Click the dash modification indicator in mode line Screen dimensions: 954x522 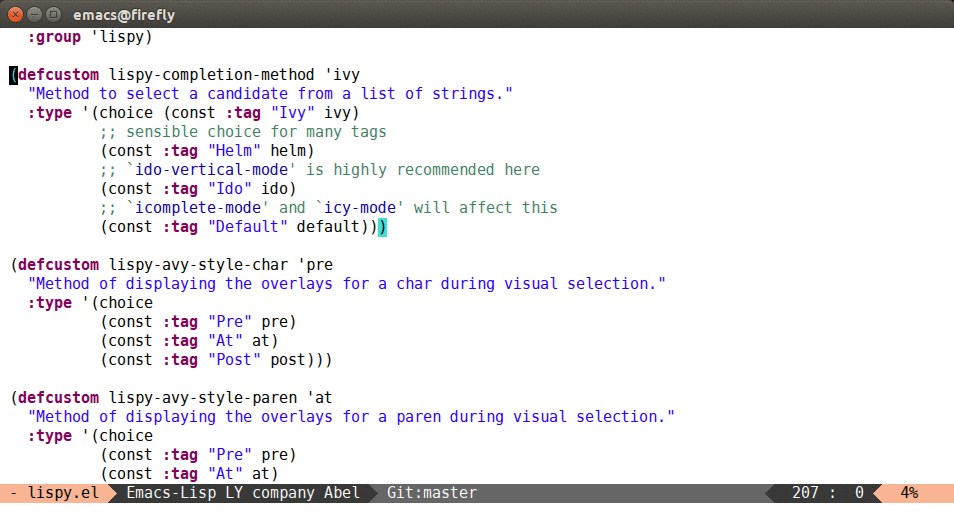[13, 493]
